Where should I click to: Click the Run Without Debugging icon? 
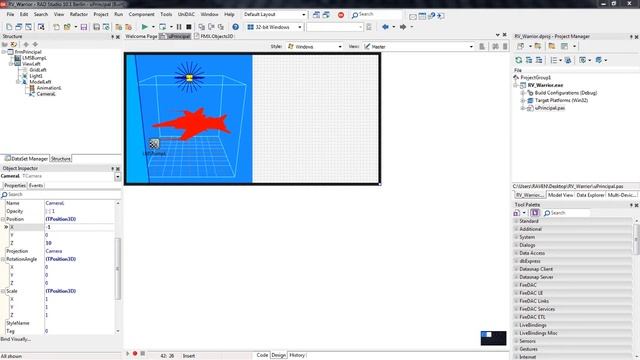coord(162,27)
